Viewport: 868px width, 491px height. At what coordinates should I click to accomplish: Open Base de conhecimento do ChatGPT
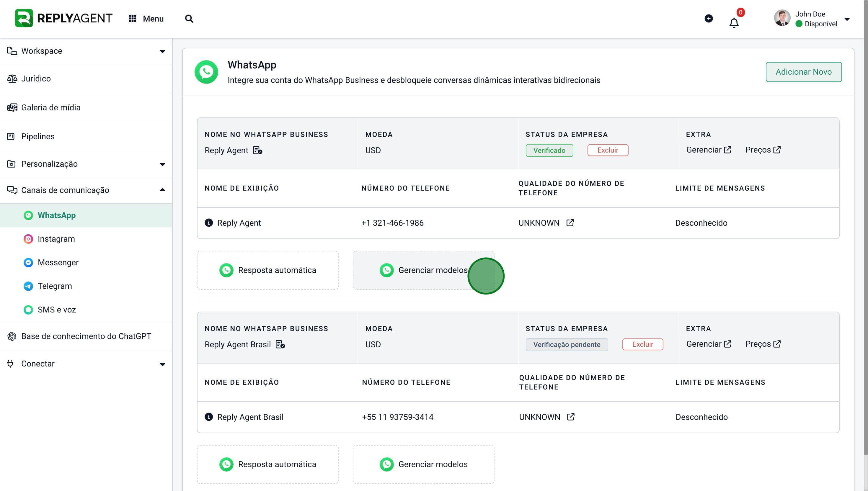tap(86, 336)
